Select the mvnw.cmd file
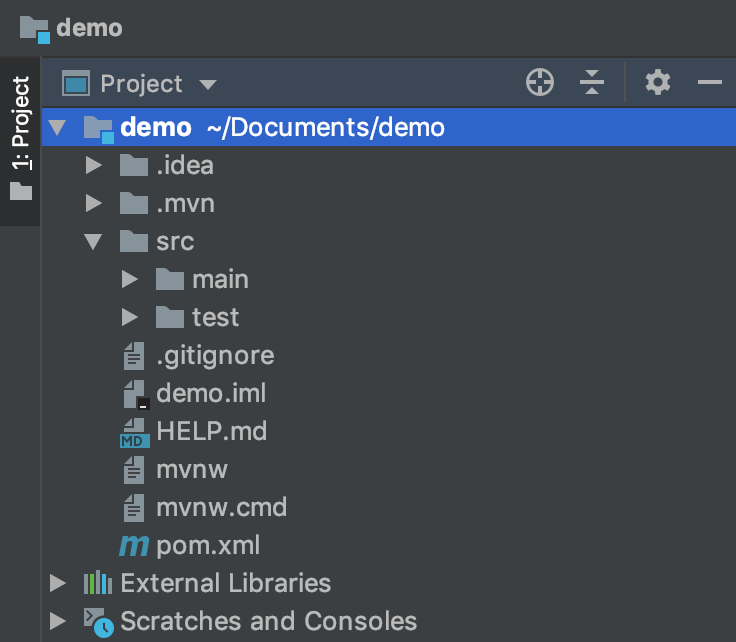736x642 pixels. pos(221,507)
